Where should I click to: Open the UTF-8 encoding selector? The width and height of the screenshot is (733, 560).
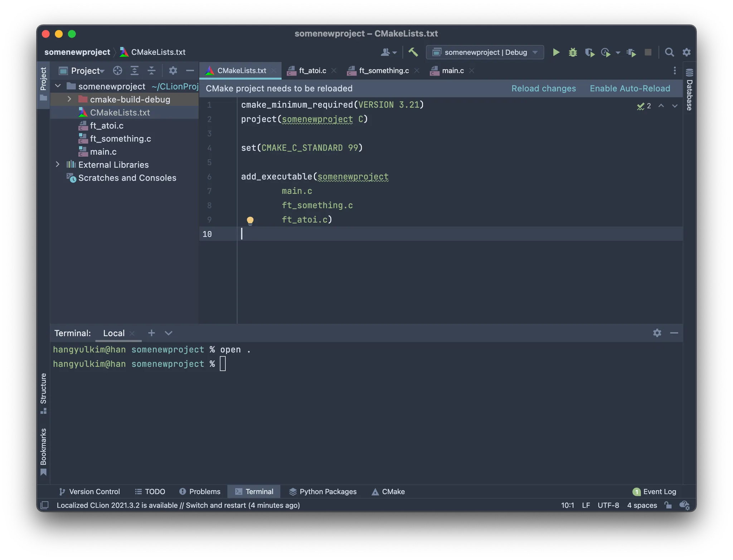coord(608,505)
